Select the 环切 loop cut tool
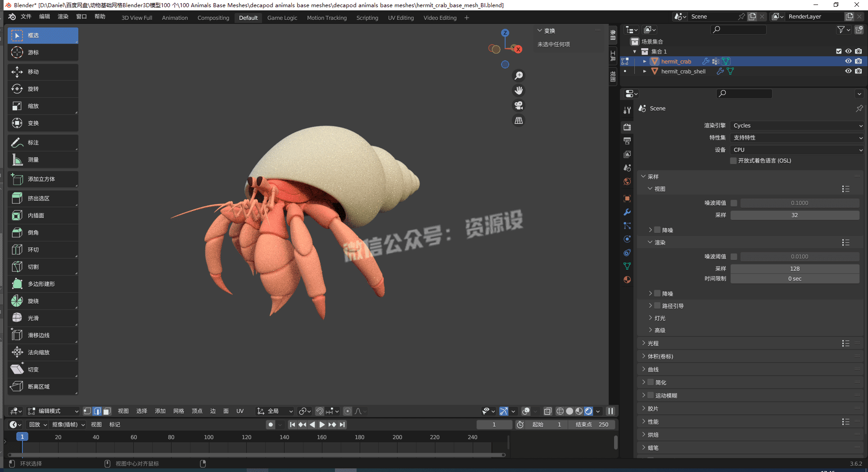Image resolution: width=868 pixels, height=472 pixels. [x=43, y=250]
